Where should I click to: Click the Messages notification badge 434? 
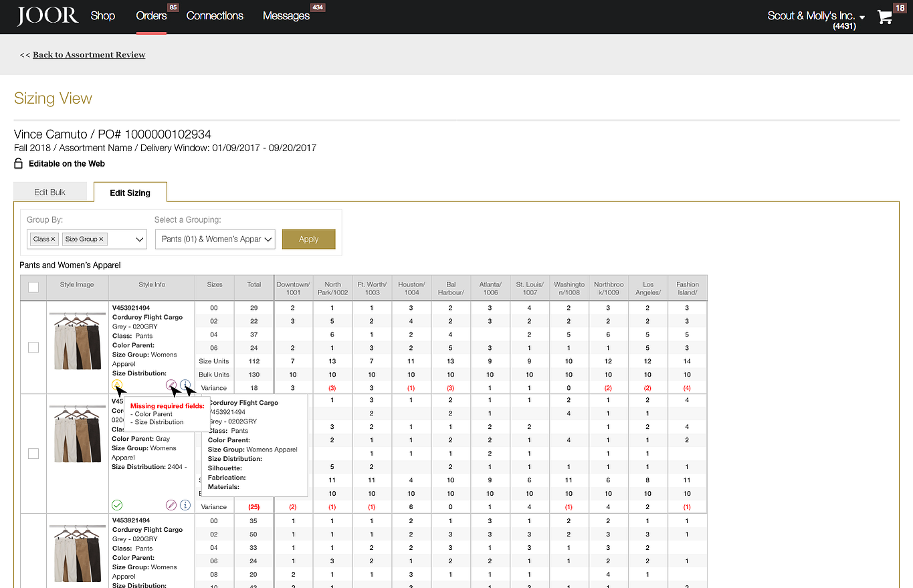coord(318,7)
